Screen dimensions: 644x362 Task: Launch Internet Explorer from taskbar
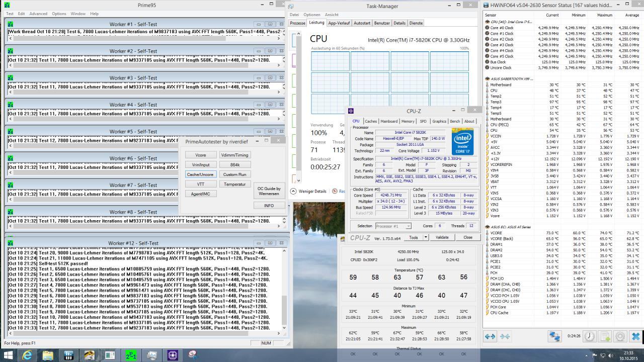(27, 355)
